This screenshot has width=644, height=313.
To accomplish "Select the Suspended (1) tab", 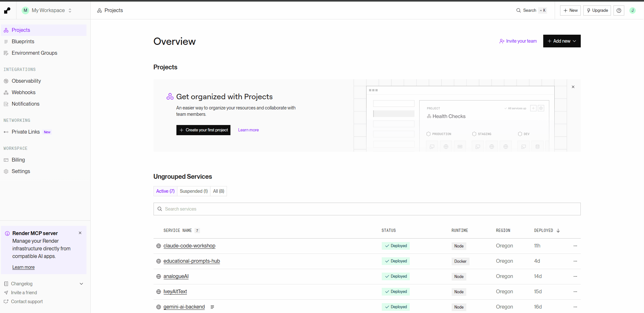I will point(194,191).
